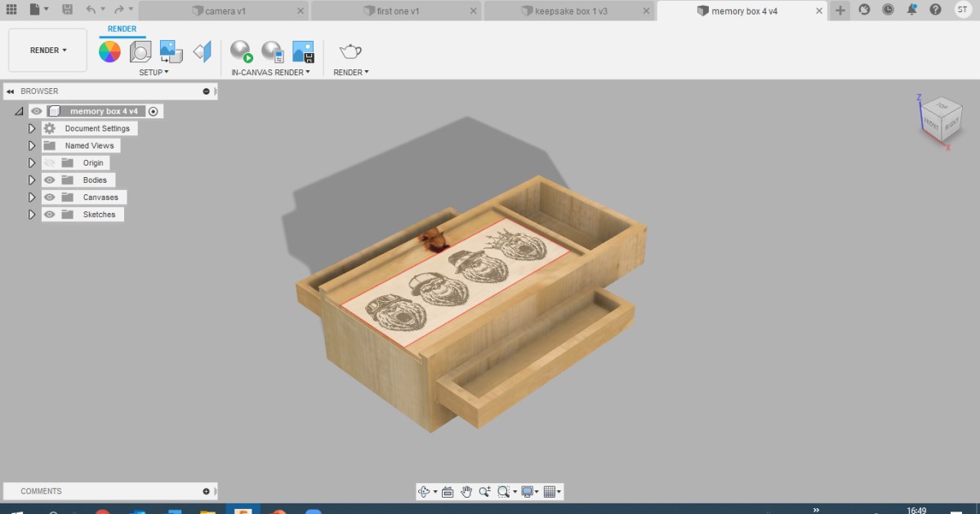This screenshot has width=980, height=514.
Task: Select the Decal tool
Action: pos(201,51)
